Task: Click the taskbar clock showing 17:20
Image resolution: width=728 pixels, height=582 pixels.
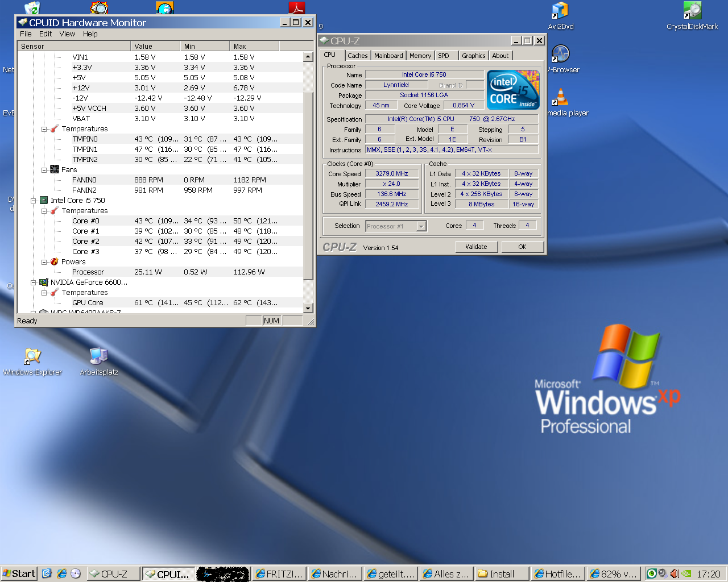Action: point(709,574)
